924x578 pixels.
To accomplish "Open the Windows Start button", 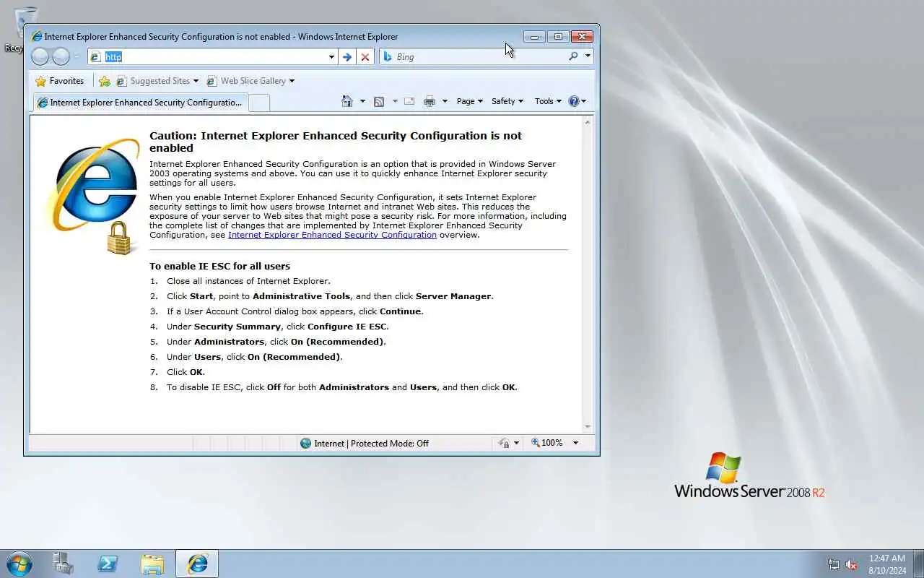I will coord(19,564).
